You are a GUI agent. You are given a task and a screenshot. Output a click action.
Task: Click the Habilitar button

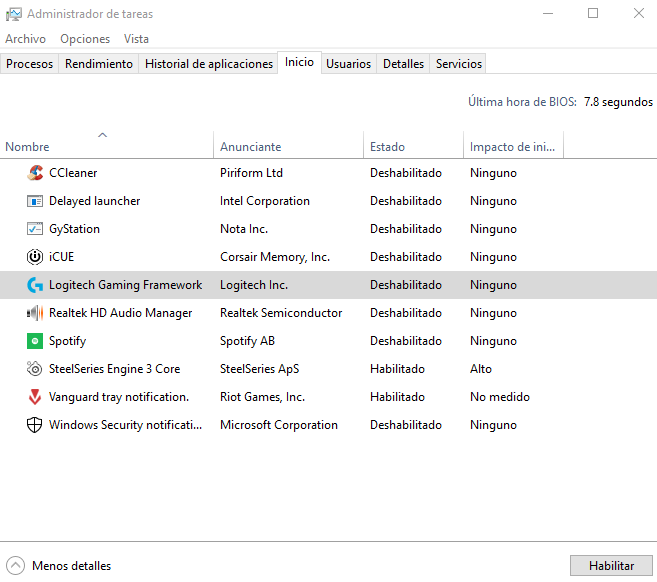coord(611,566)
